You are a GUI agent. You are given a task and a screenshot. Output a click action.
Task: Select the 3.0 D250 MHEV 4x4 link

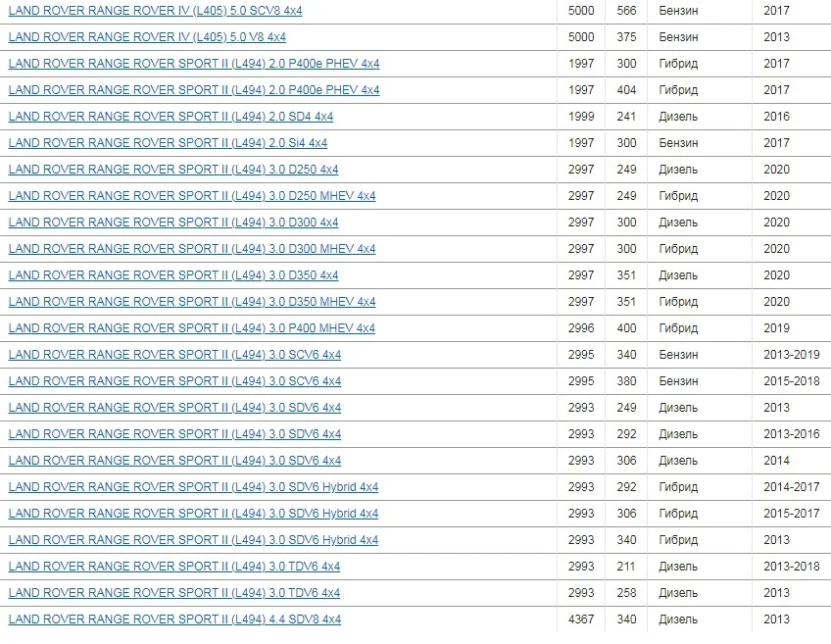(x=192, y=196)
